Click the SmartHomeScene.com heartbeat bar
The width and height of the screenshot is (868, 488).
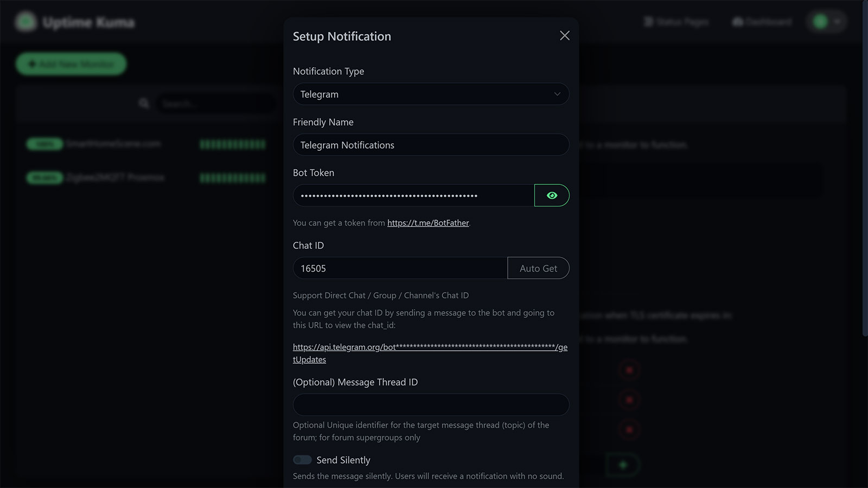(232, 144)
